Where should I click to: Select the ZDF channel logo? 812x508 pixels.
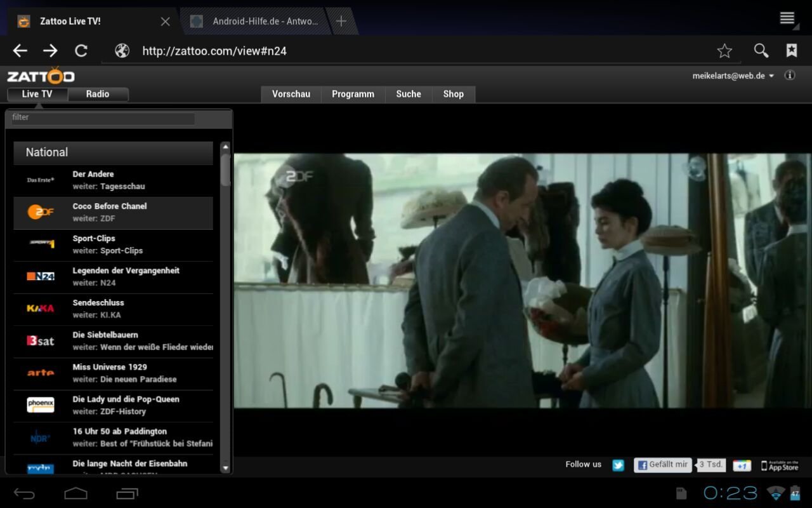click(x=41, y=212)
